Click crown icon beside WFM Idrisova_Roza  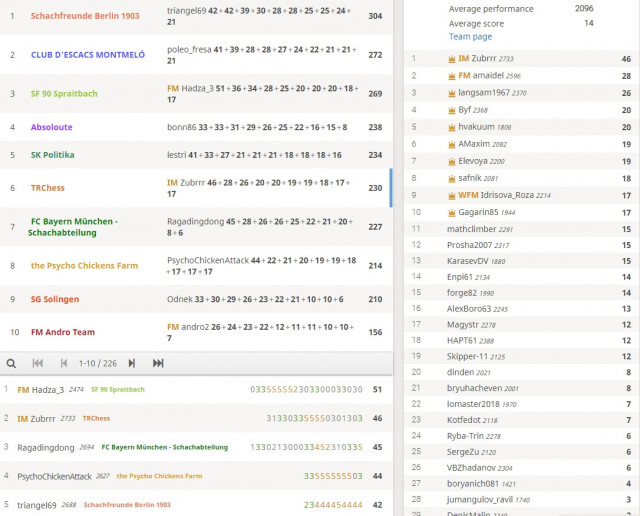pyautogui.click(x=452, y=196)
